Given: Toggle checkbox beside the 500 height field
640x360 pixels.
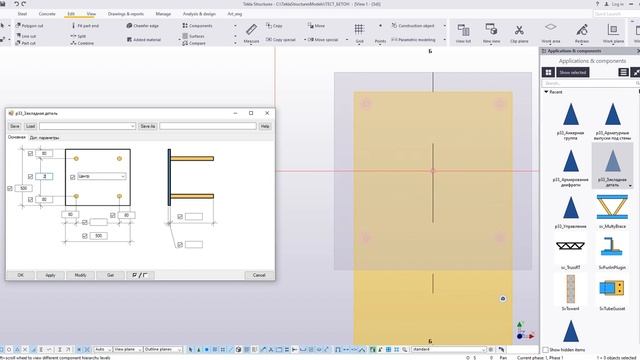Looking at the screenshot, I should [x=10, y=189].
